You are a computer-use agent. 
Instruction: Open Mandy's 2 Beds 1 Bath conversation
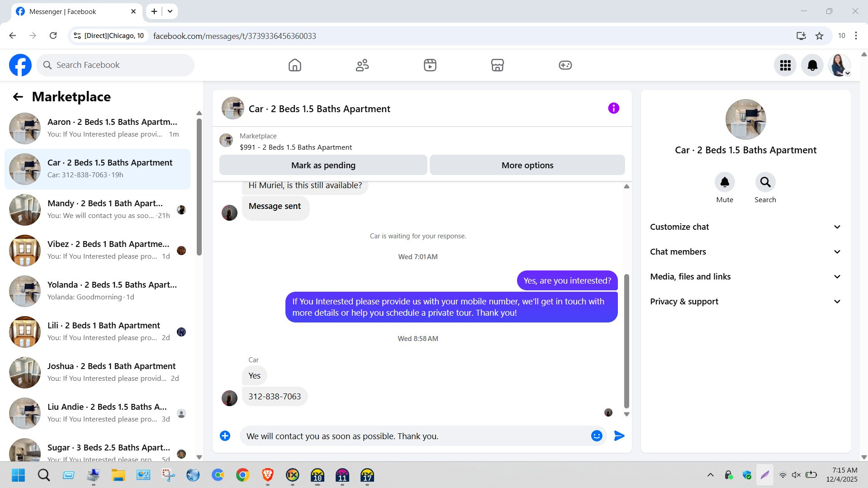[97, 210]
